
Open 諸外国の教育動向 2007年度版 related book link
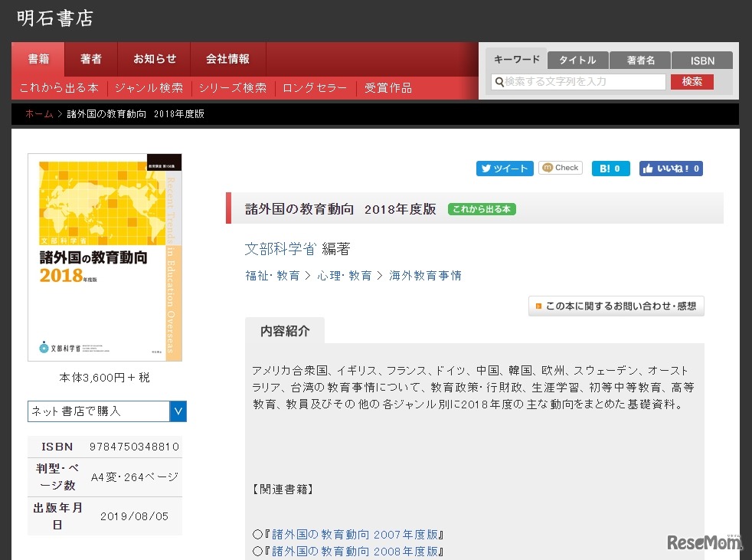click(355, 535)
